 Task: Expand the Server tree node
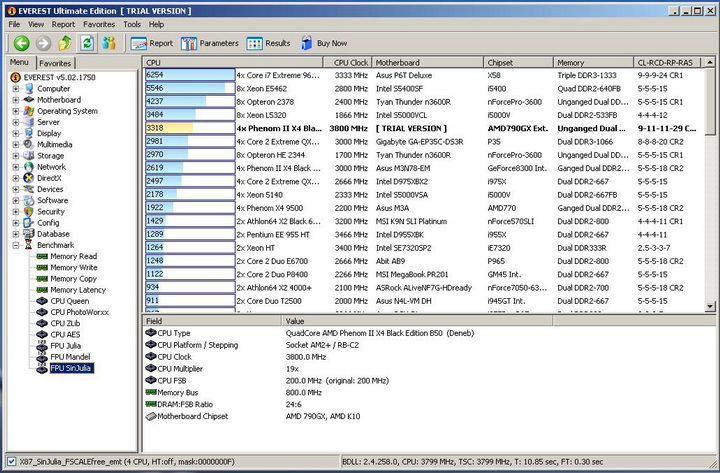pos(16,122)
